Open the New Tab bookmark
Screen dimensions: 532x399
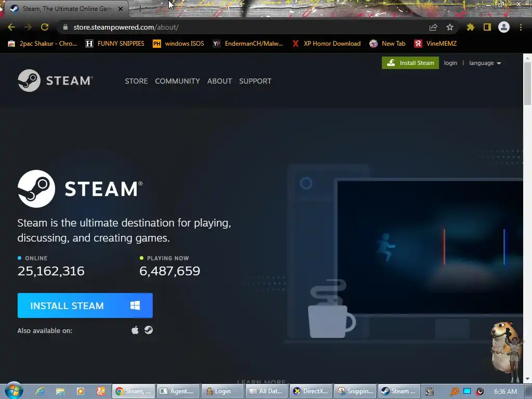click(388, 44)
